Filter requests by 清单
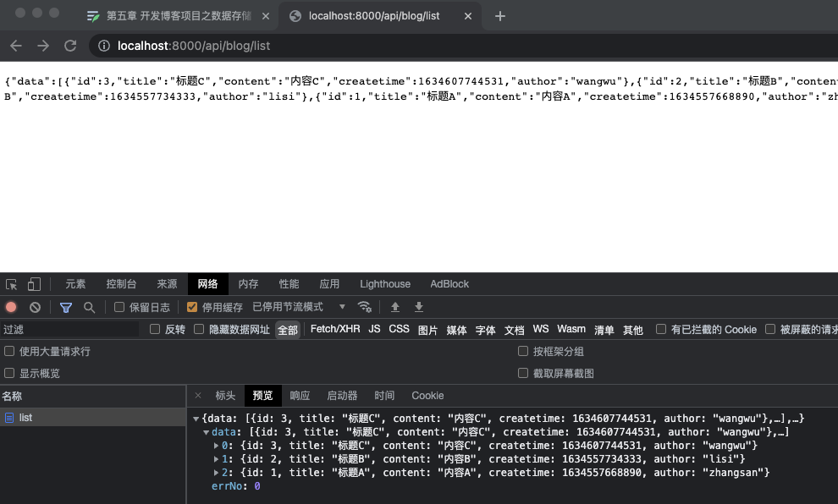The image size is (838, 504). 604,330
